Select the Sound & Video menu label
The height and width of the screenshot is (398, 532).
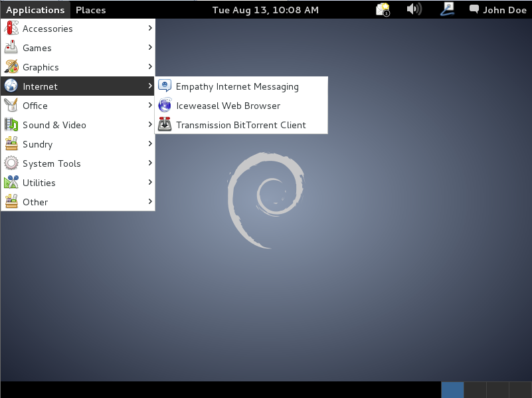tap(54, 125)
